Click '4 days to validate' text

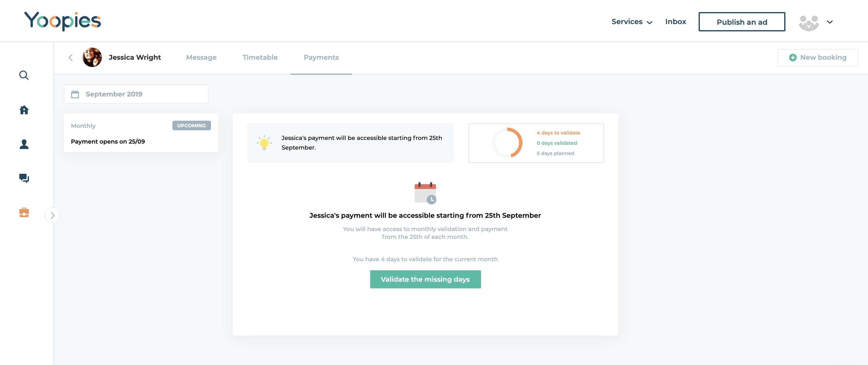click(558, 133)
